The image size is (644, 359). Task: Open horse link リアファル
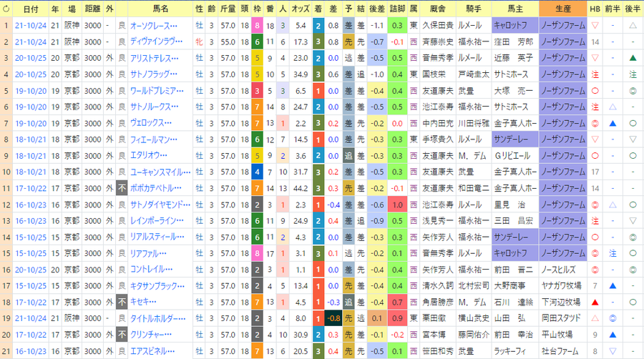click(148, 254)
